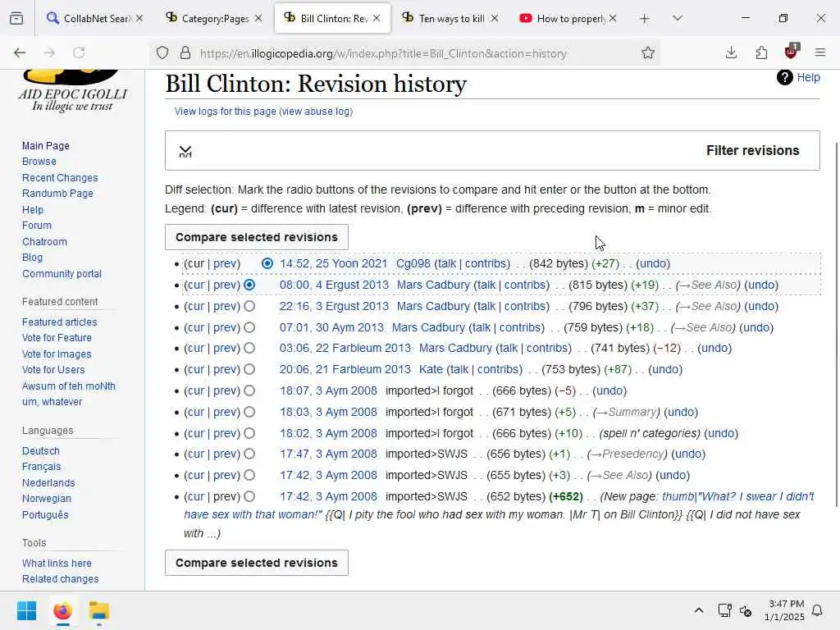
Task: Select the radio button for 03:06, 22 Farbleum 2013
Action: 249,348
